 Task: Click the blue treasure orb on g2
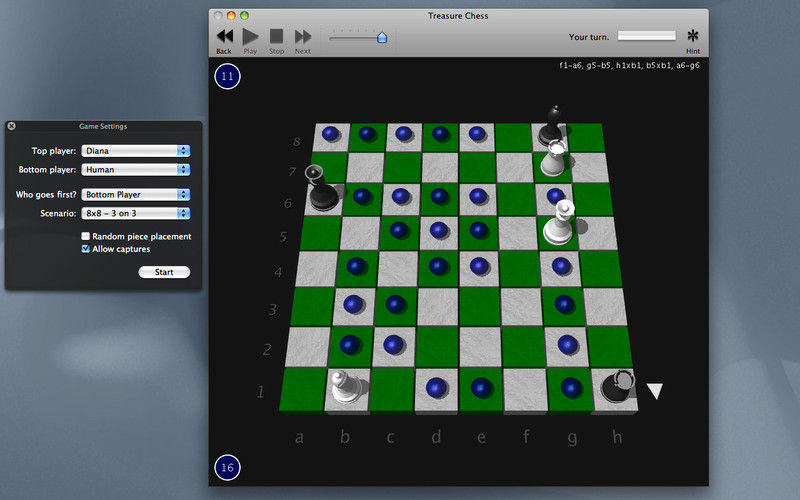567,345
